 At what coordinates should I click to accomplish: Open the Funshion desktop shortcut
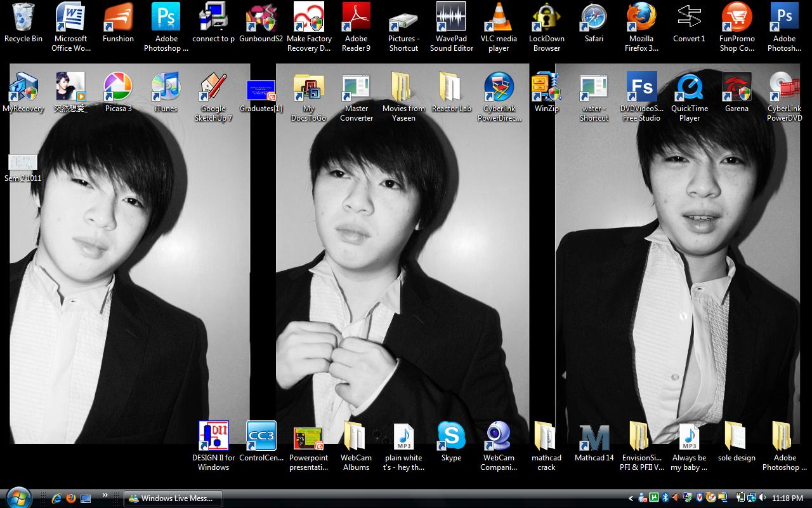coord(118,24)
